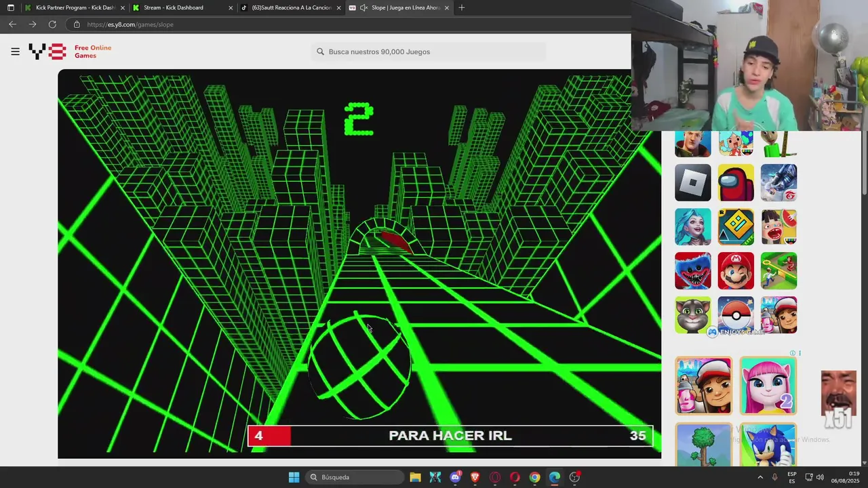Open the OBS Studio taskbar icon
The width and height of the screenshot is (868, 488).
coord(574,477)
